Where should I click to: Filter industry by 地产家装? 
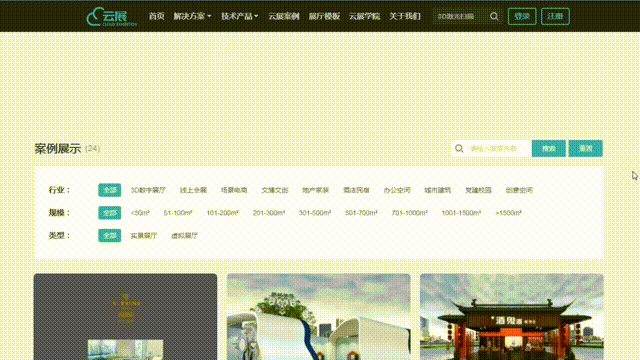tap(316, 190)
